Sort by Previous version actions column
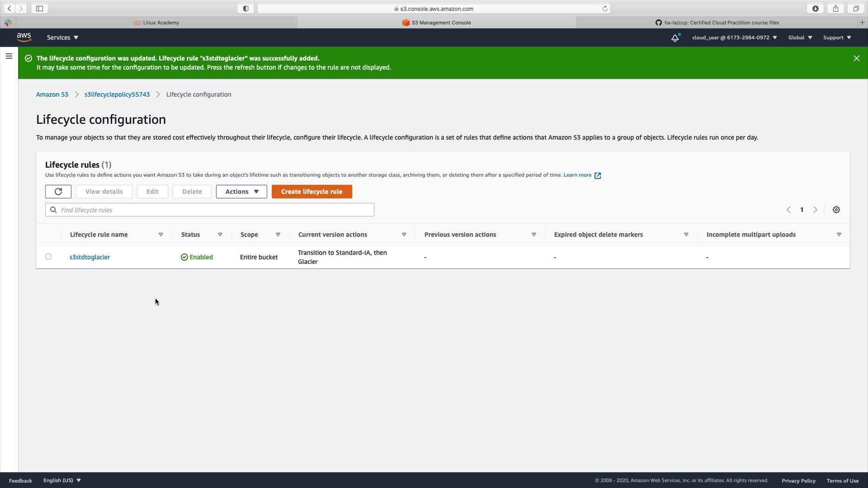The width and height of the screenshot is (868, 488). pyautogui.click(x=534, y=235)
